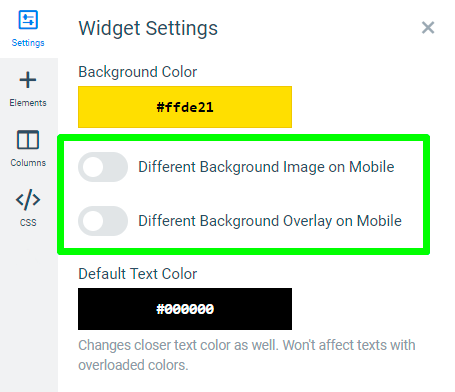Open the black Default Text Color swatch
Screen dimensions: 455x392
[x=185, y=309]
